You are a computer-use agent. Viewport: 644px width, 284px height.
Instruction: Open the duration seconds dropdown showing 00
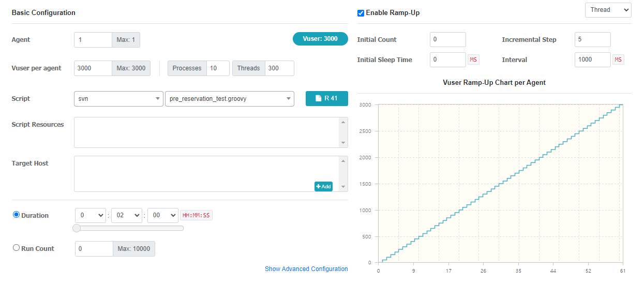point(163,215)
